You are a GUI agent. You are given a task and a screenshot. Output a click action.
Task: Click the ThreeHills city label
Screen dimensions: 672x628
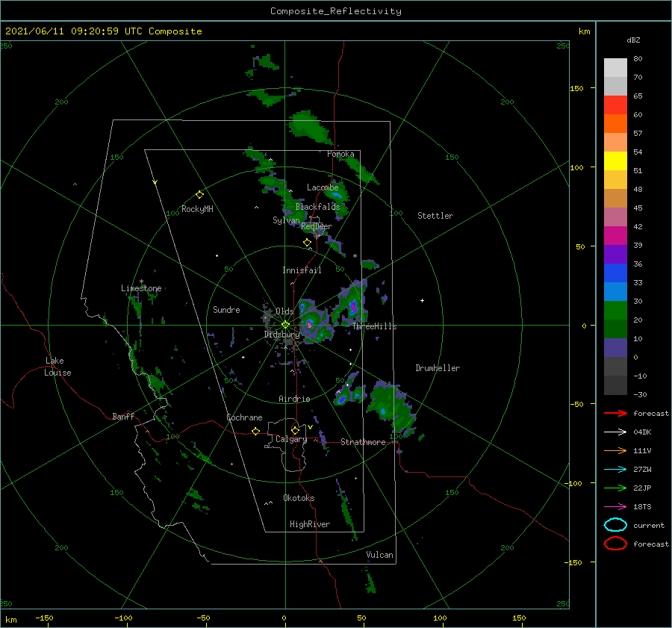coord(374,326)
